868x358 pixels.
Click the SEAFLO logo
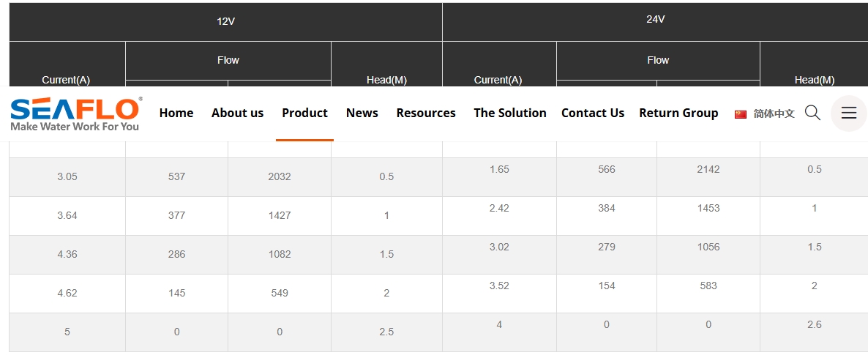click(x=75, y=114)
